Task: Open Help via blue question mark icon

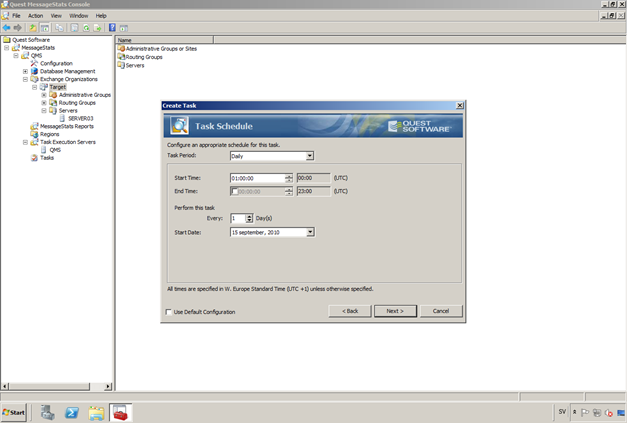Action: [x=112, y=28]
